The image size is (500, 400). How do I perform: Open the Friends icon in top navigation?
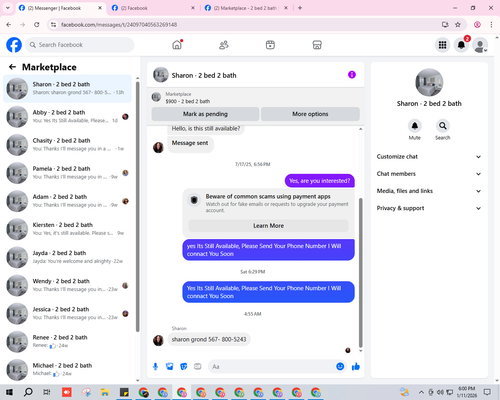pos(224,45)
